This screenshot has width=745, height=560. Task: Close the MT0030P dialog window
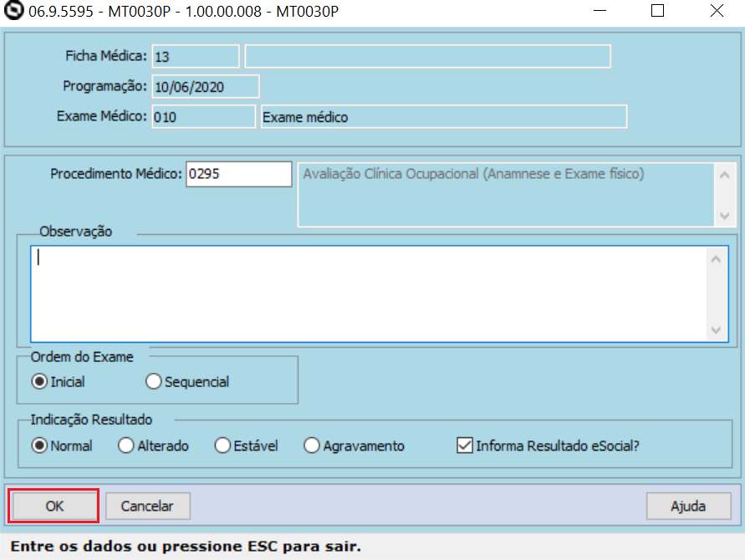pos(716,12)
